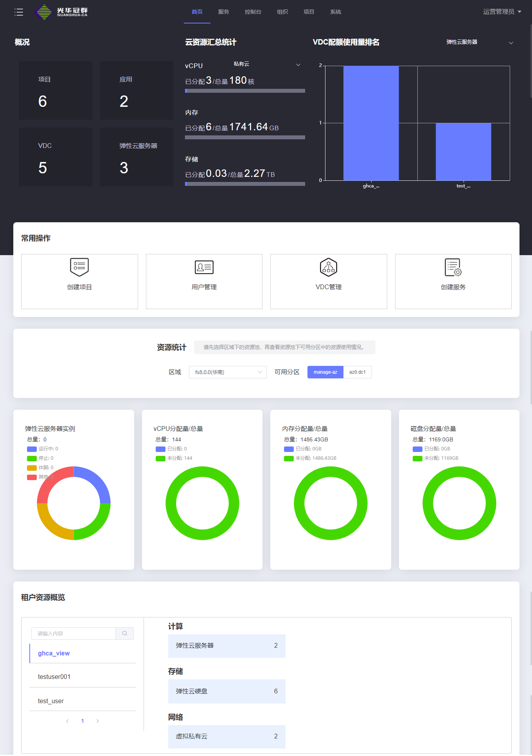The image size is (532, 756).
Task: Click the VDC管理 hexagon icon
Action: point(329,267)
